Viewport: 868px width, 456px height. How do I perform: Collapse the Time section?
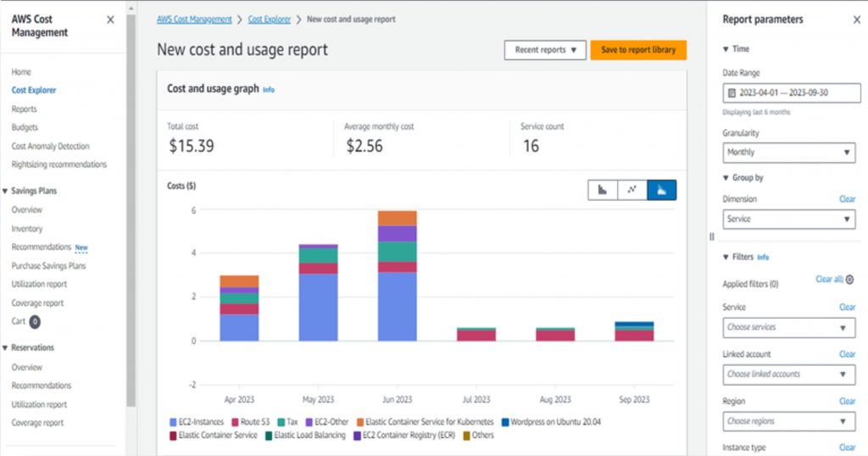(726, 49)
